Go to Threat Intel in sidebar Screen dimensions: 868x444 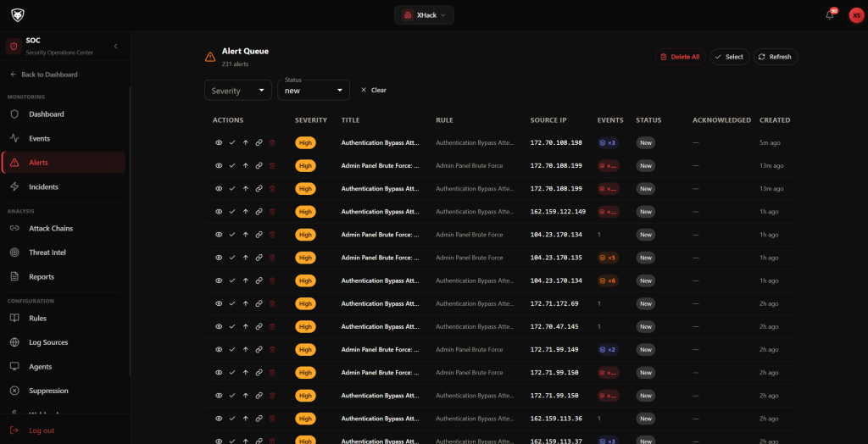click(x=47, y=253)
